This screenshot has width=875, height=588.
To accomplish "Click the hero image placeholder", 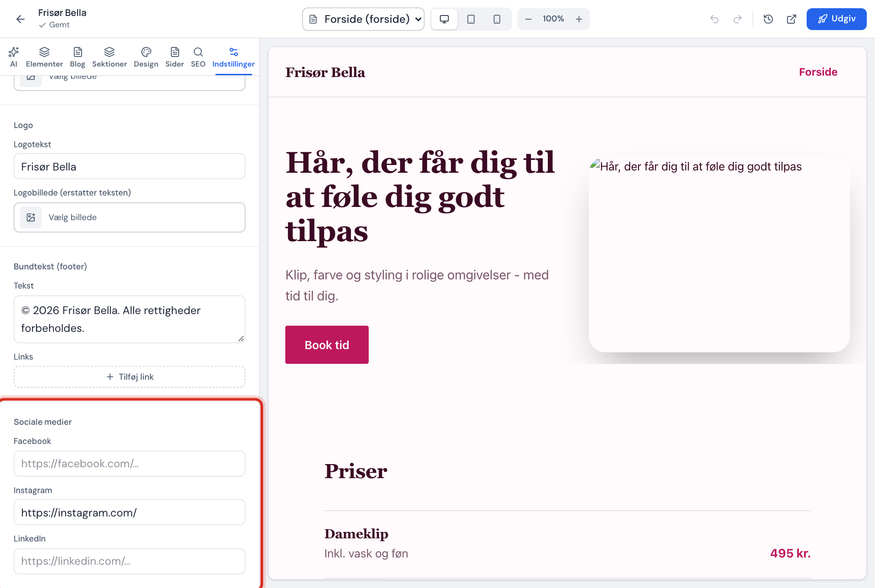I will (719, 254).
